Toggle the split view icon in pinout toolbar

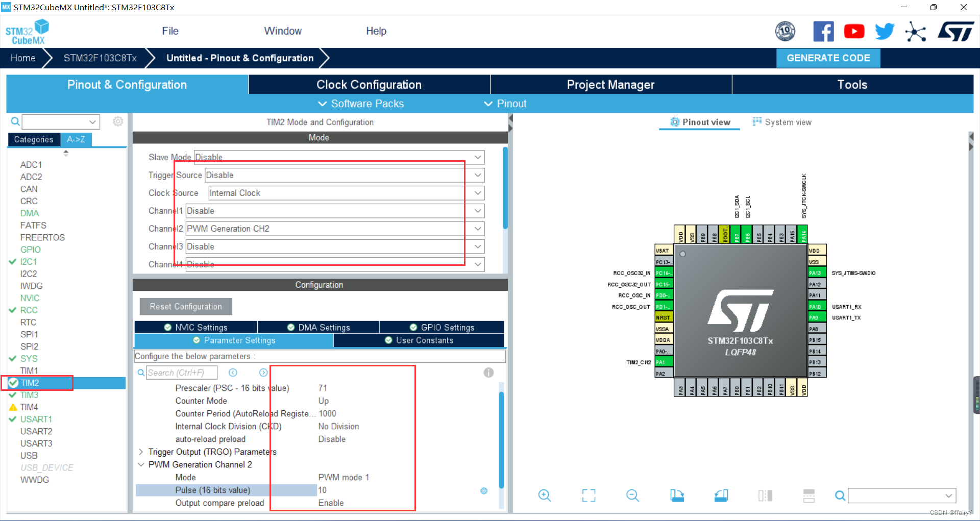click(x=765, y=495)
